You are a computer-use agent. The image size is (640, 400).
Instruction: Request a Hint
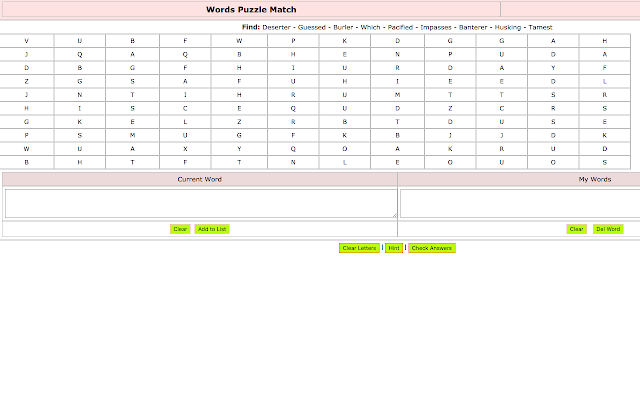coord(394,248)
